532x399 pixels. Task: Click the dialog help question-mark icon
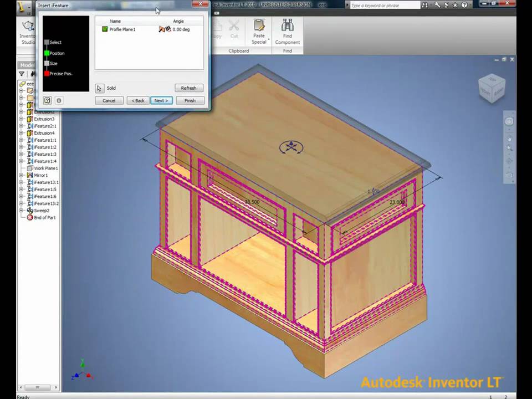(48, 100)
